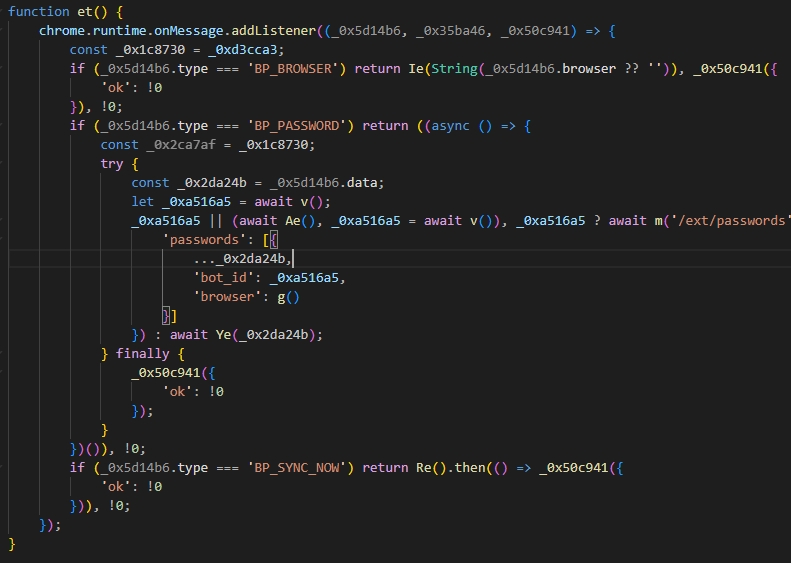791x563 pixels.
Task: Click 'const' before _0x2da24b declaration
Action: click(150, 183)
